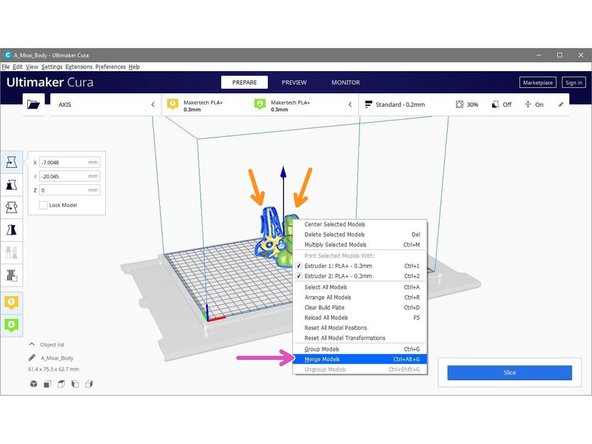Choose Reset All Model Transformations
The width and height of the screenshot is (592, 444).
[360, 338]
